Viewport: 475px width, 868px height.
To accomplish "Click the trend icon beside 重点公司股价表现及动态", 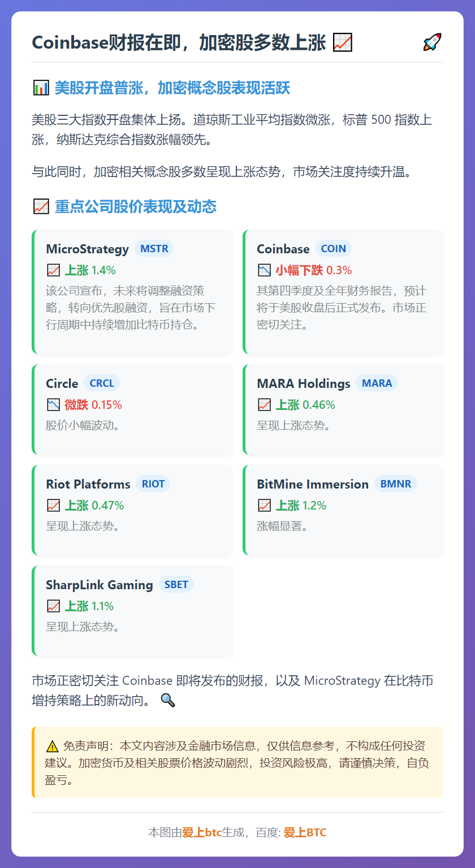I will [41, 207].
